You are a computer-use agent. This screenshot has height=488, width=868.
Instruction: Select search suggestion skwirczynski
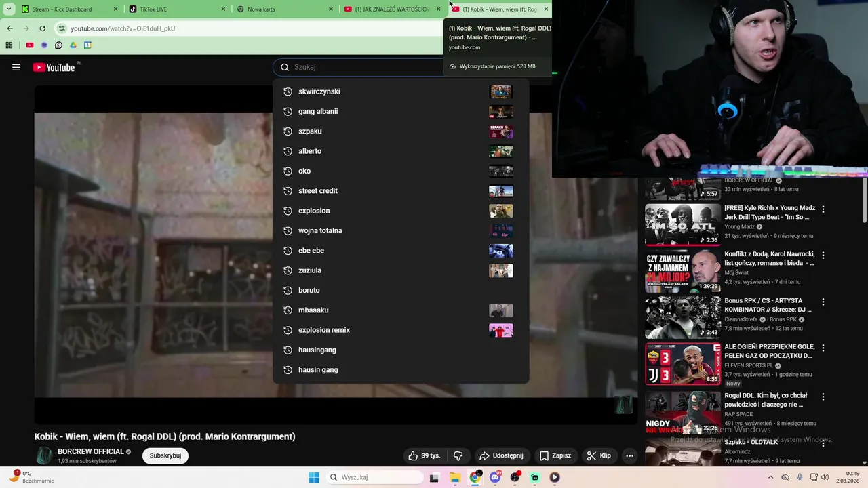[400, 91]
